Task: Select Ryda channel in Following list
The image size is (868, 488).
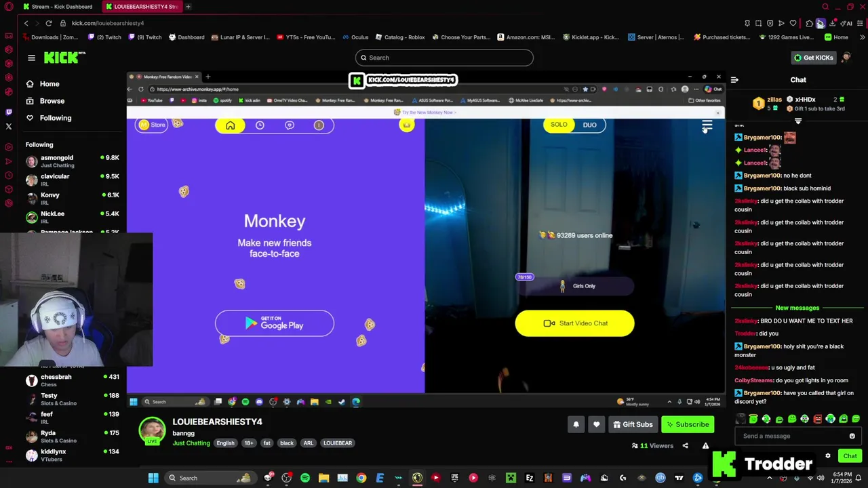Action: [72, 436]
